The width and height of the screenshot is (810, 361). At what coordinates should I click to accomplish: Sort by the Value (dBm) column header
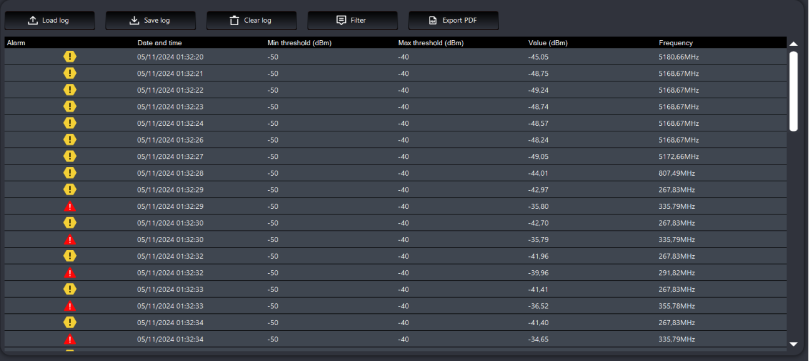click(x=548, y=43)
